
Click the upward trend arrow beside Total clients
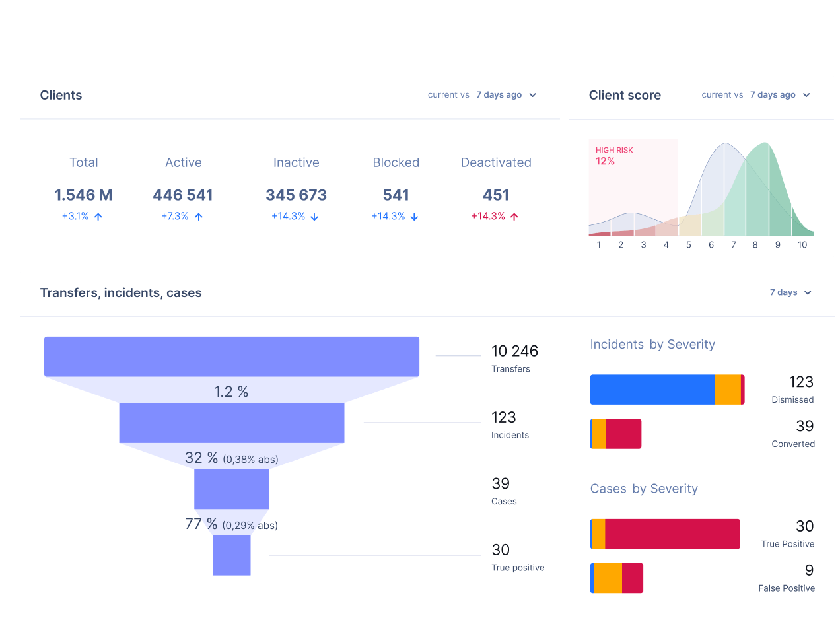point(98,216)
